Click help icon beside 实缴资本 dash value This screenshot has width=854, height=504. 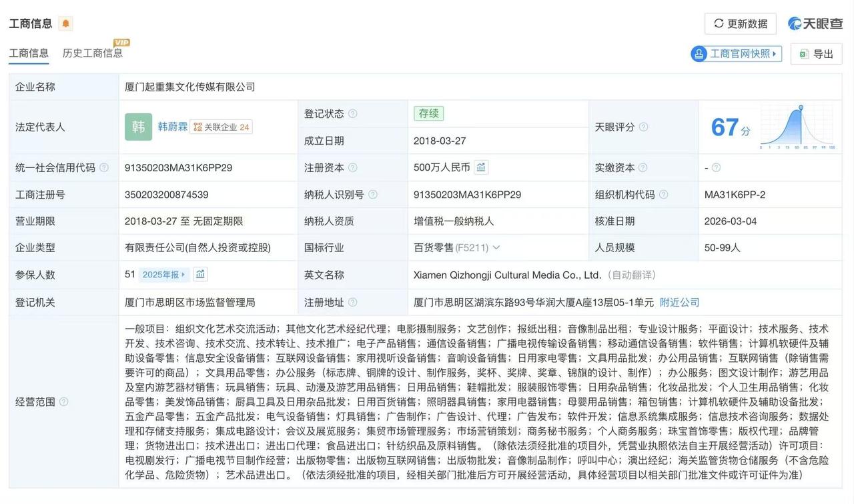point(716,168)
